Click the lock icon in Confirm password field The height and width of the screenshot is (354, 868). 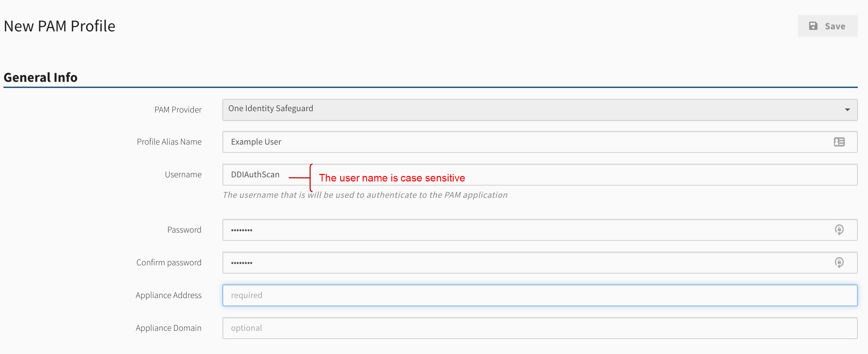839,263
